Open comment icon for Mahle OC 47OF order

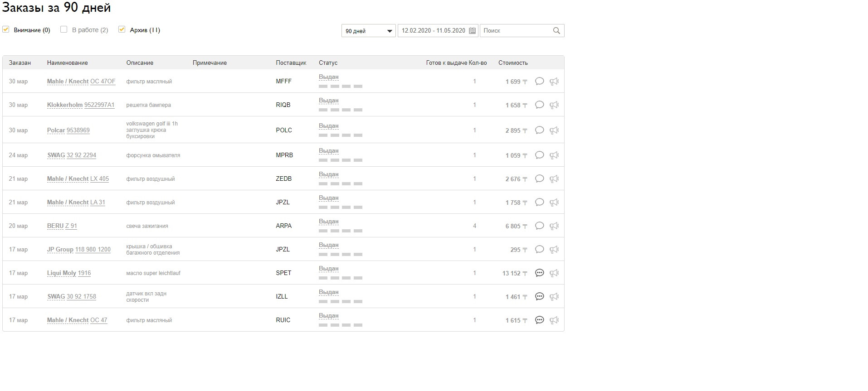539,82
